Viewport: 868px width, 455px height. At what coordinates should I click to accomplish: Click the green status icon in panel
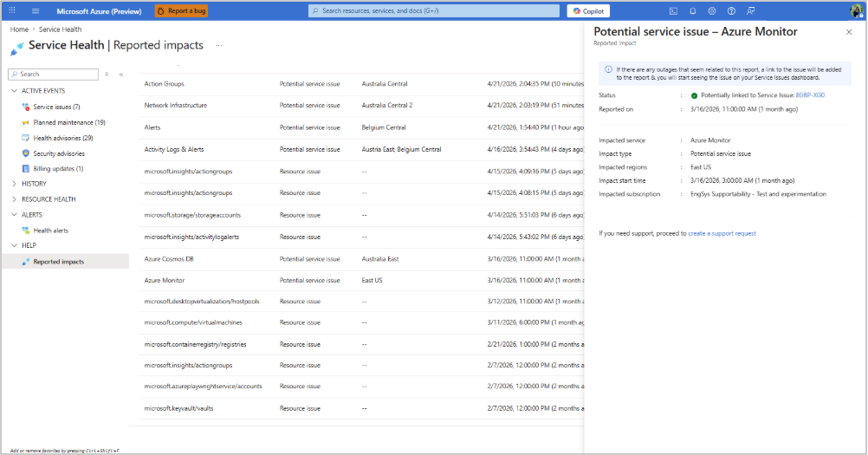(694, 95)
